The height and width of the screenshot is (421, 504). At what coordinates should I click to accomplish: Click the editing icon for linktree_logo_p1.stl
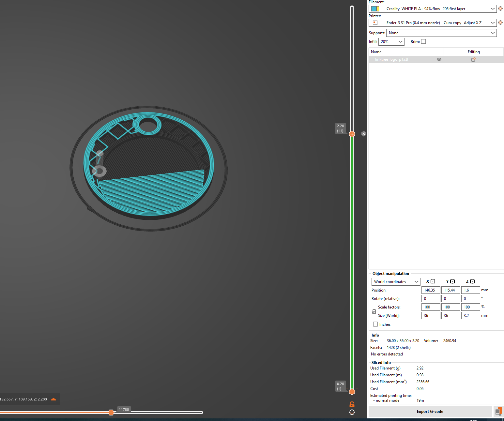coord(473,59)
